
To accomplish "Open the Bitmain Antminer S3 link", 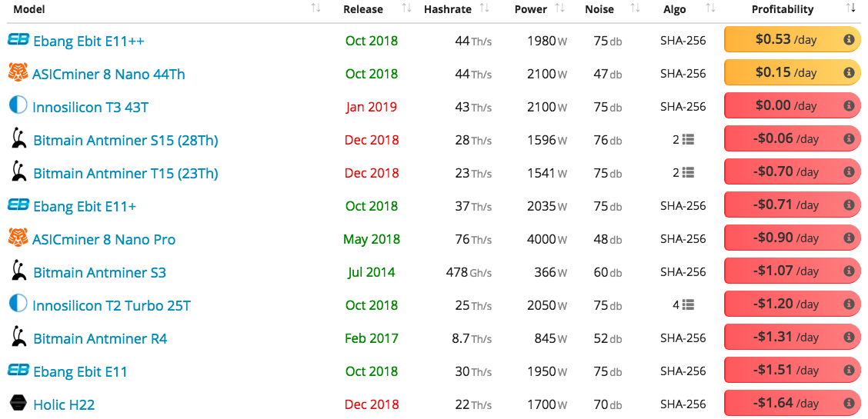I will click(x=99, y=272).
